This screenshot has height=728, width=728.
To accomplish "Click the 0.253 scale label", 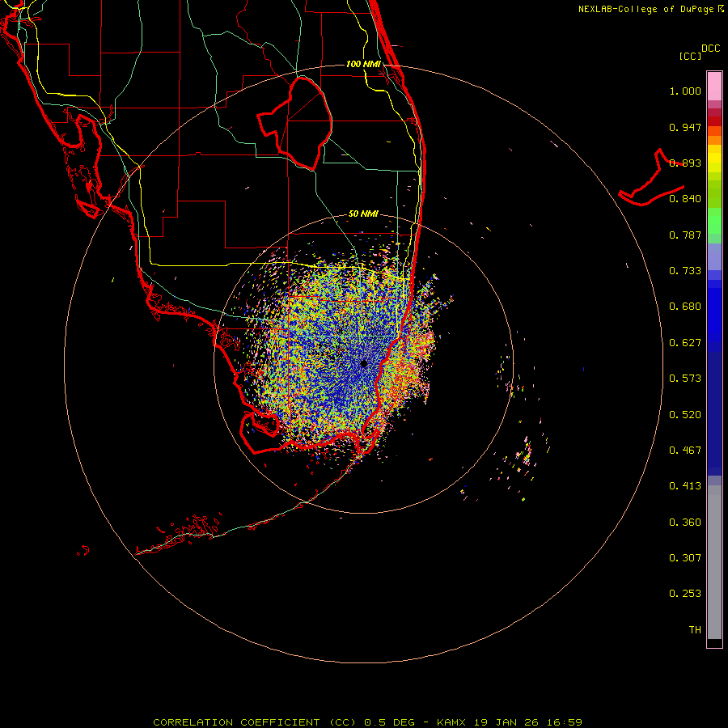I will [x=685, y=594].
